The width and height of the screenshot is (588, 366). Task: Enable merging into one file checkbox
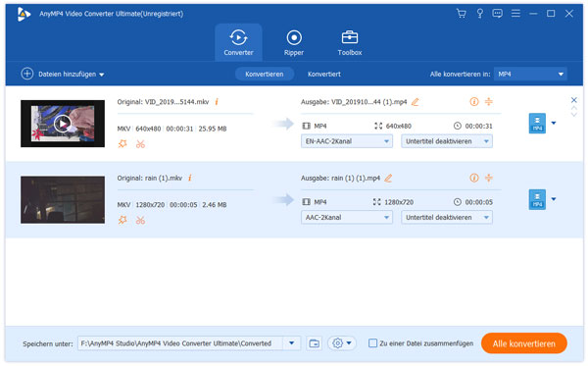click(372, 343)
